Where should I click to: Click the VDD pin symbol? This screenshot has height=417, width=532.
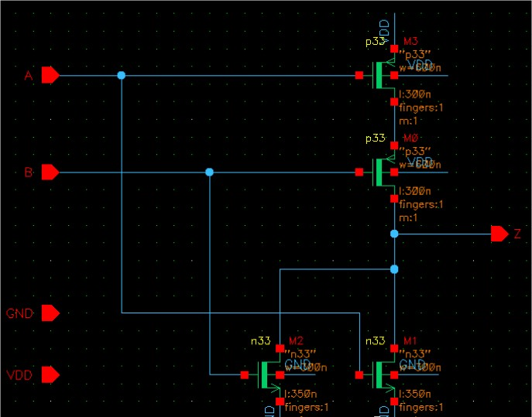point(50,375)
